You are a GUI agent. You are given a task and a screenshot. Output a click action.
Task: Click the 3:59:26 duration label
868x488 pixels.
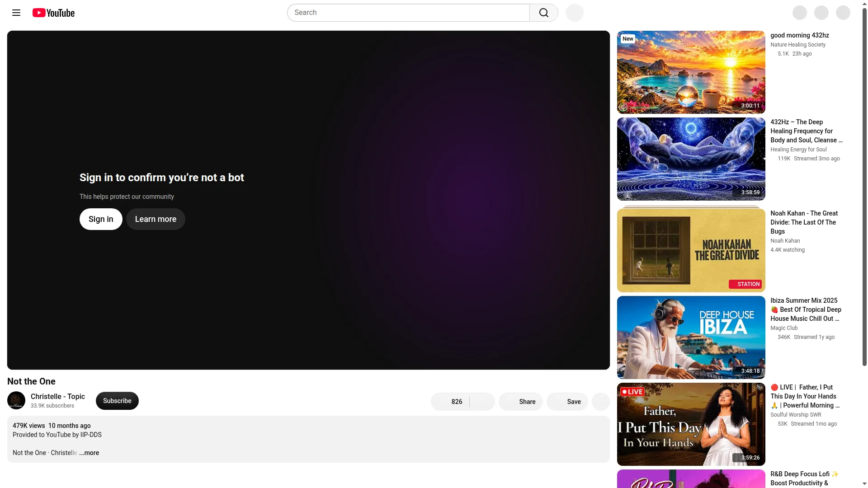click(x=750, y=458)
